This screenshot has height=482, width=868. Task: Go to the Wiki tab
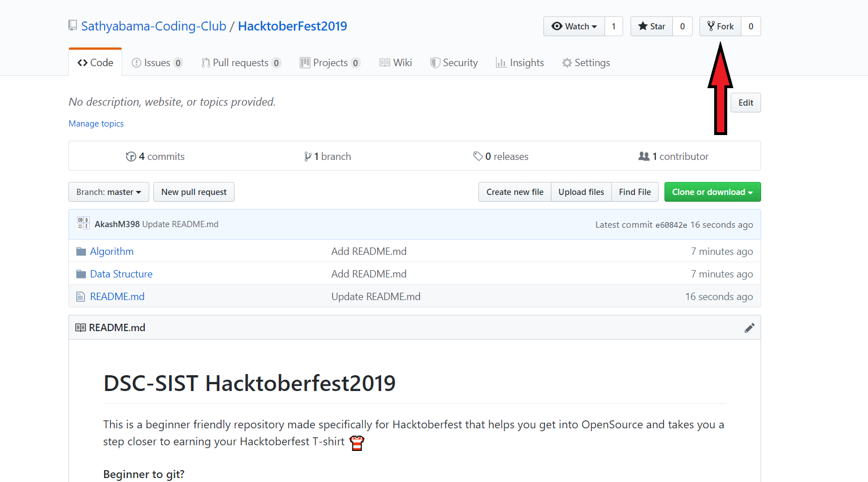[396, 63]
